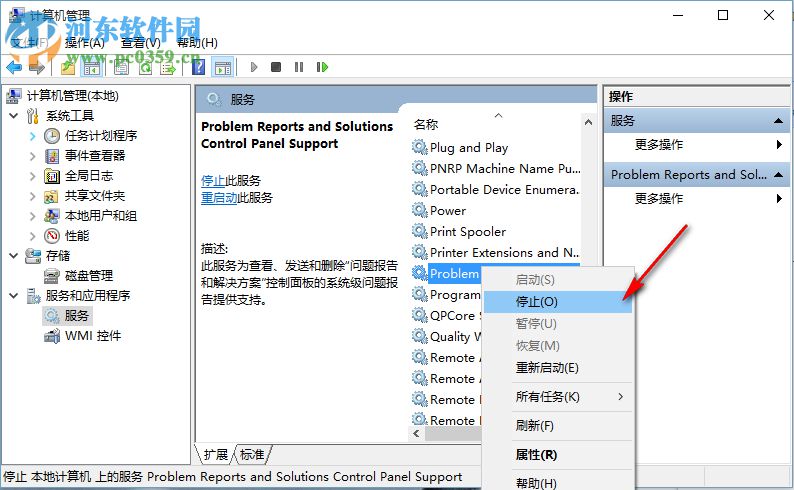Select 事件查看器 in the tree
This screenshot has height=490, width=794.
(x=95, y=155)
